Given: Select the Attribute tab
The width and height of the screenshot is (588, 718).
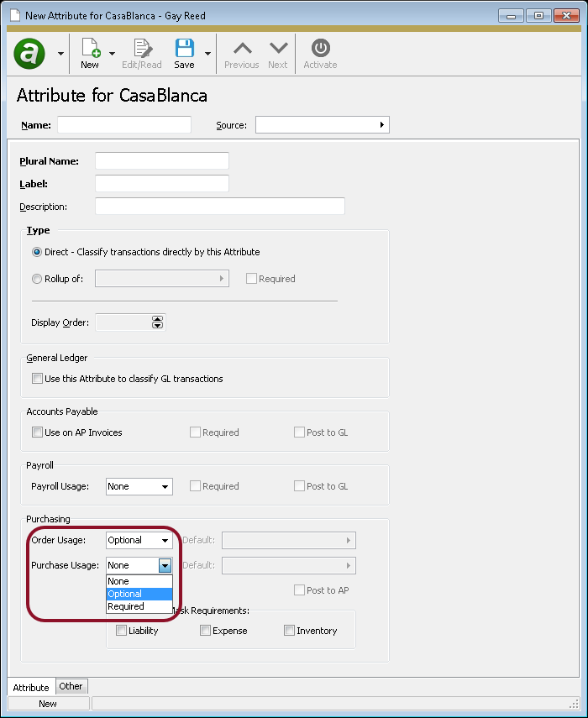Looking at the screenshot, I should (30, 687).
